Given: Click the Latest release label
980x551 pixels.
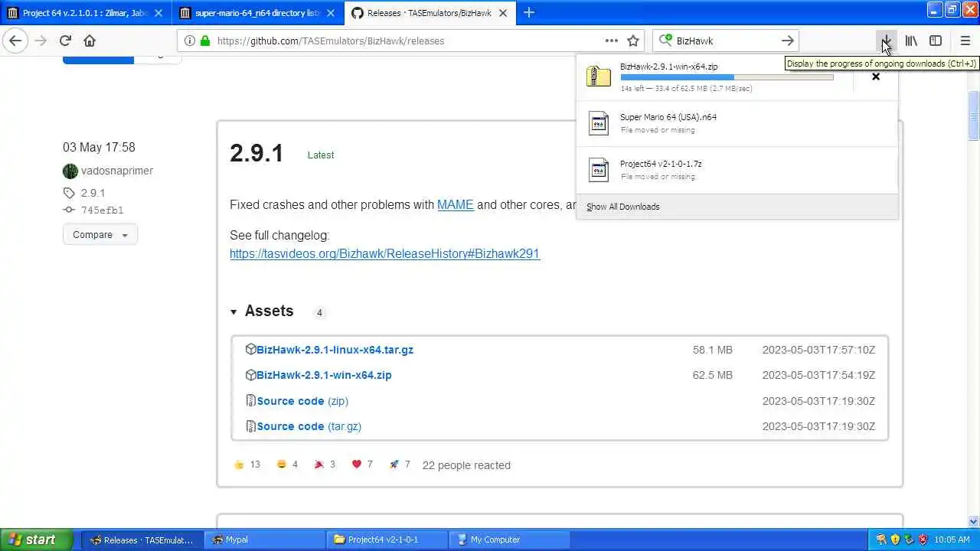Looking at the screenshot, I should point(321,155).
